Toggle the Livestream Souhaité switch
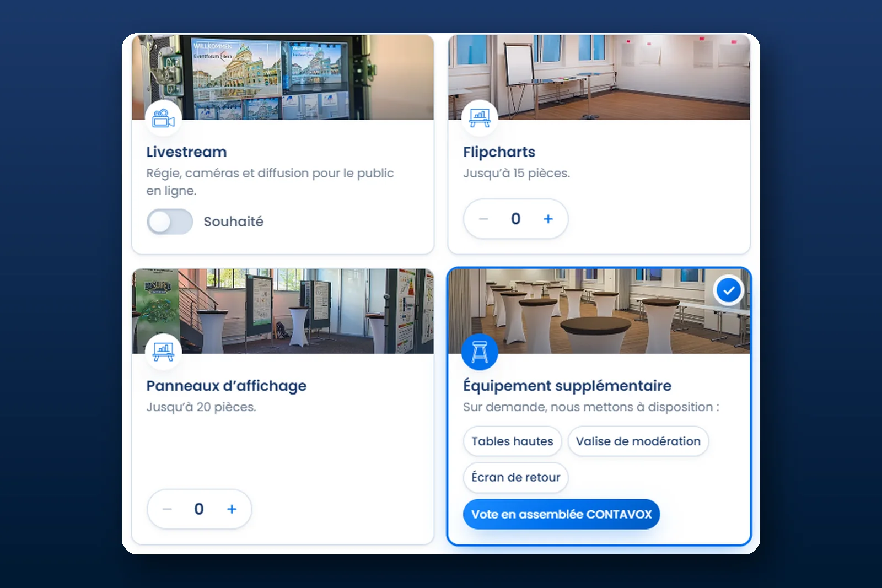The height and width of the screenshot is (588, 882). [170, 222]
